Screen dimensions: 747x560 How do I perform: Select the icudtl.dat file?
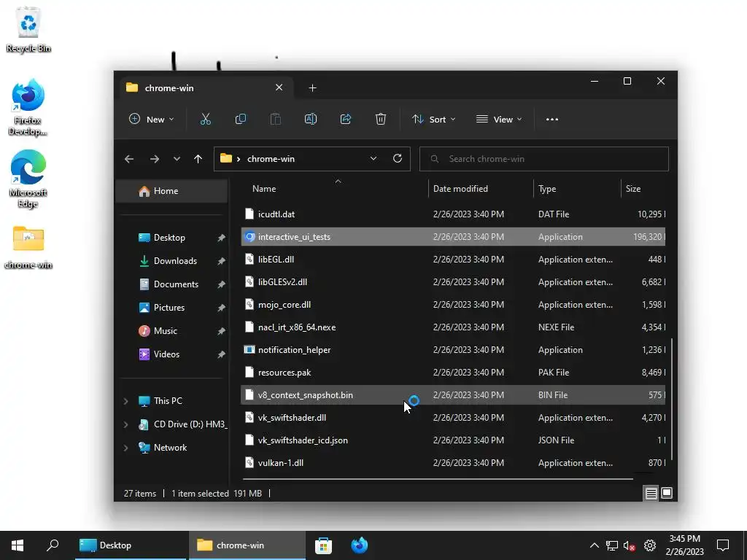point(452,214)
